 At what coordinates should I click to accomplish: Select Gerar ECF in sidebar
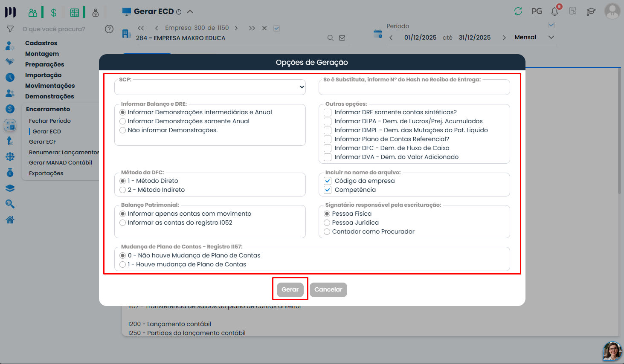43,142
